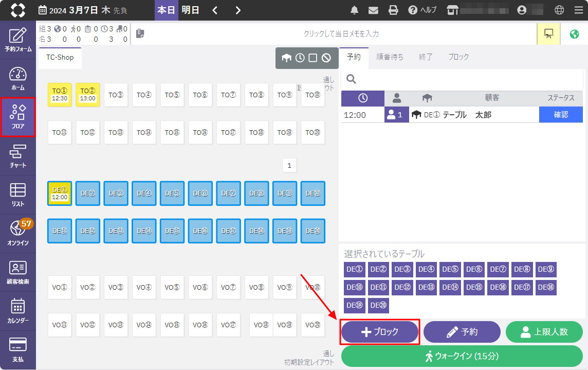Select the yellow TO① 12:30 table
588x370 pixels.
pyautogui.click(x=60, y=95)
